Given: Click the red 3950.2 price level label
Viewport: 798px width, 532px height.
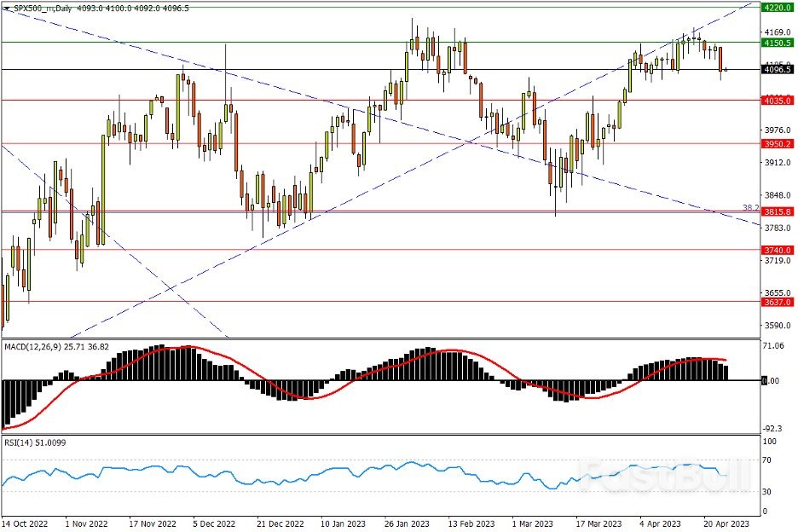Looking at the screenshot, I should (777, 144).
